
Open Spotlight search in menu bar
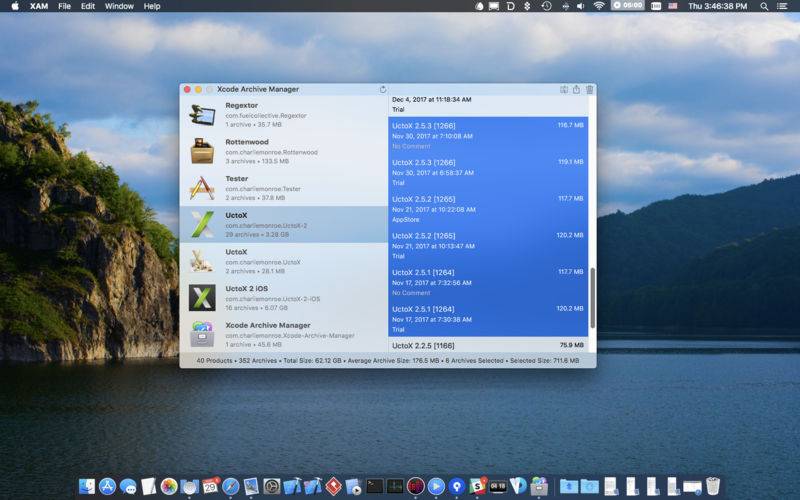coord(764,6)
